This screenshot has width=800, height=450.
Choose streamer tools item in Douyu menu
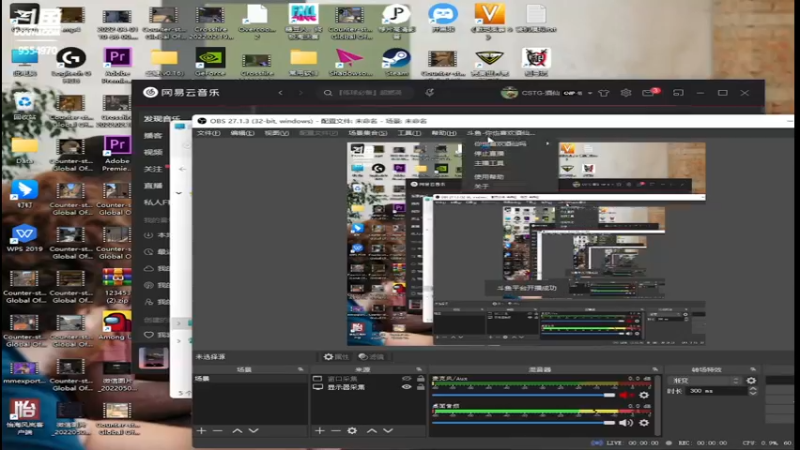(x=489, y=163)
